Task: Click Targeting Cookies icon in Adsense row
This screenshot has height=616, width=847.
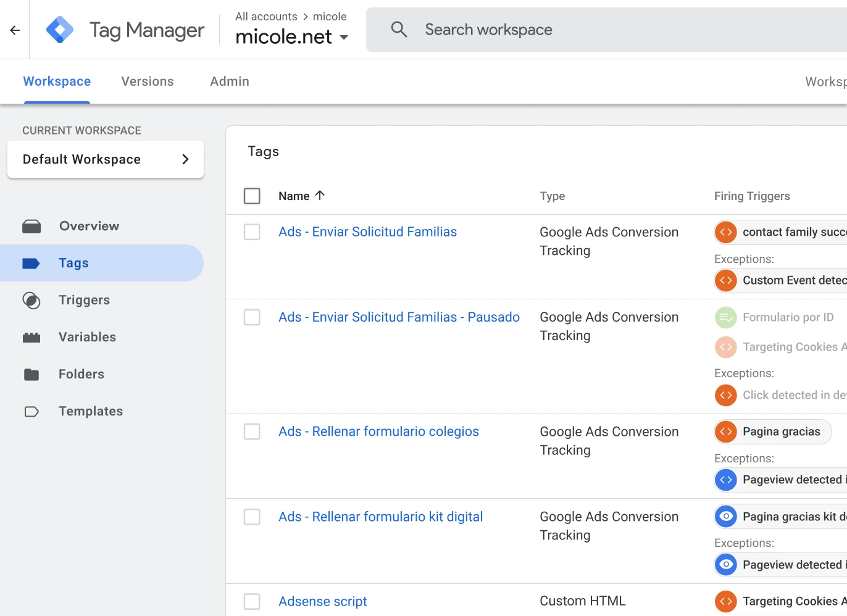Action: 726,601
